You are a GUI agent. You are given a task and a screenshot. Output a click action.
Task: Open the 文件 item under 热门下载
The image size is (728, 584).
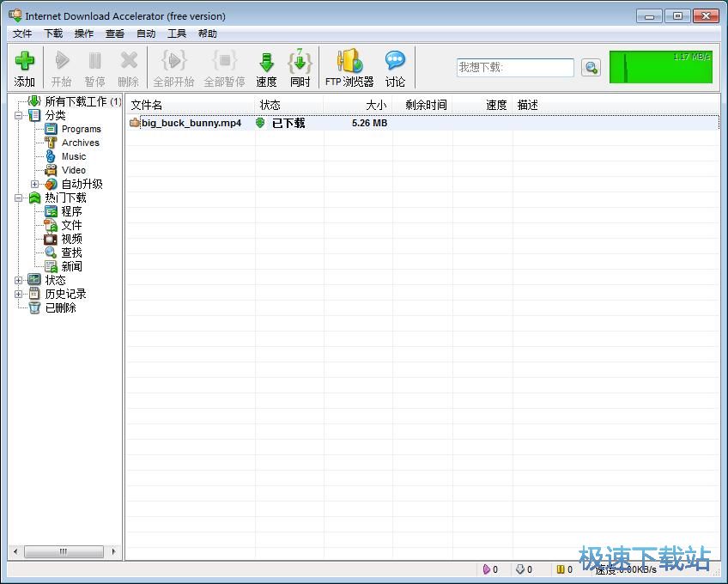coord(71,225)
